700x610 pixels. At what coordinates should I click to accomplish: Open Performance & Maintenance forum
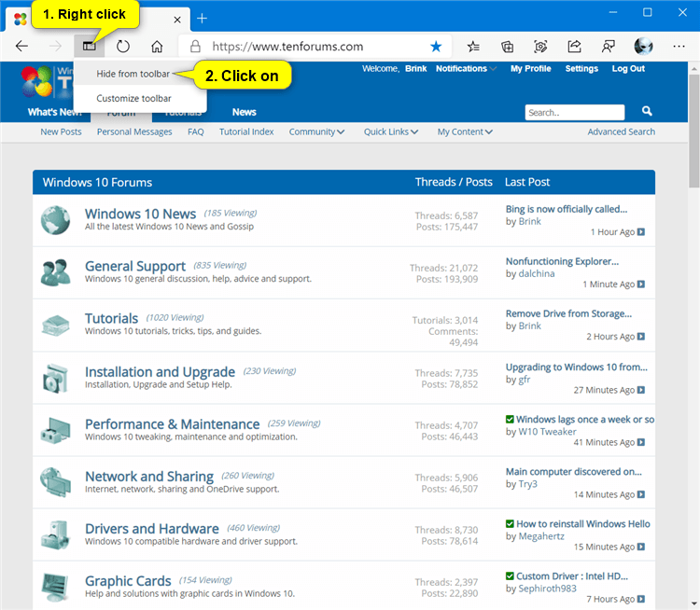coord(172,423)
